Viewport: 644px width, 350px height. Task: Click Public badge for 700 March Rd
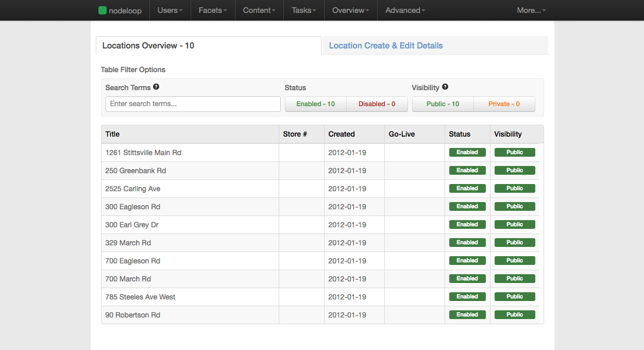(515, 279)
